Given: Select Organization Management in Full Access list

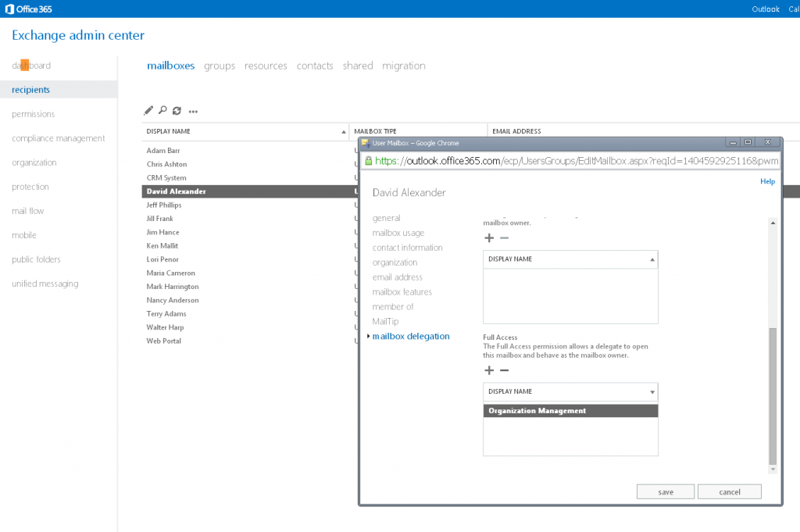Looking at the screenshot, I should 570,411.
